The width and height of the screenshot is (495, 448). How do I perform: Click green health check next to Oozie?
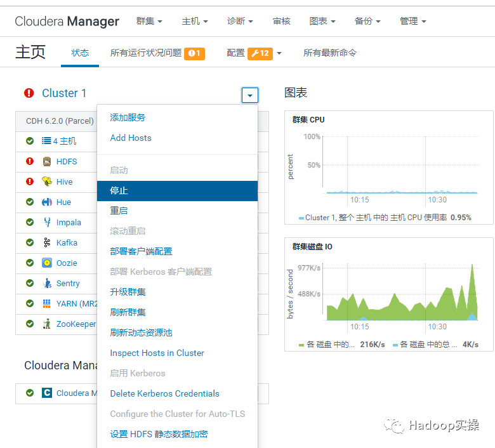coord(30,263)
